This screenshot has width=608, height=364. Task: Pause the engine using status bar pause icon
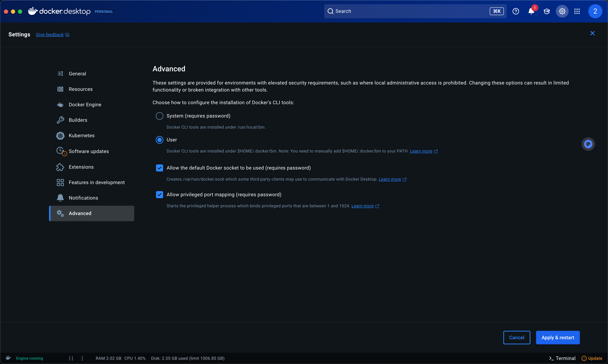click(x=71, y=358)
